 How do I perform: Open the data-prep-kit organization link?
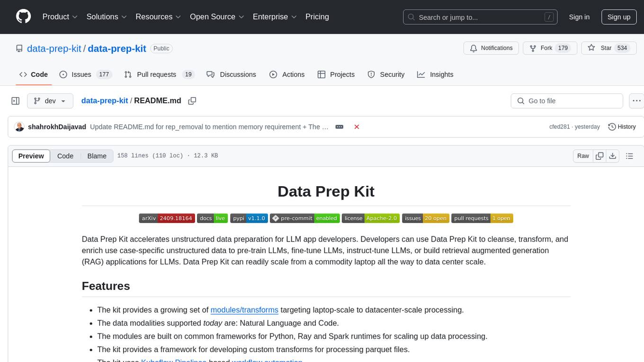[x=54, y=48]
